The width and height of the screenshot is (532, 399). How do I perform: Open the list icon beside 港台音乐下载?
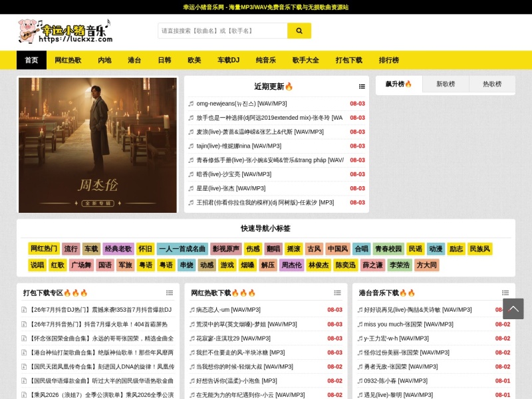505,293
